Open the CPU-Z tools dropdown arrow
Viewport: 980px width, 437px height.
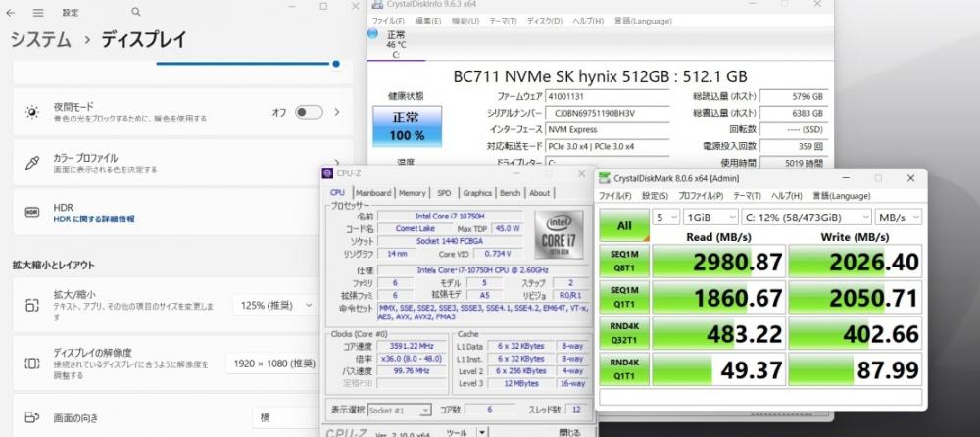click(x=482, y=432)
